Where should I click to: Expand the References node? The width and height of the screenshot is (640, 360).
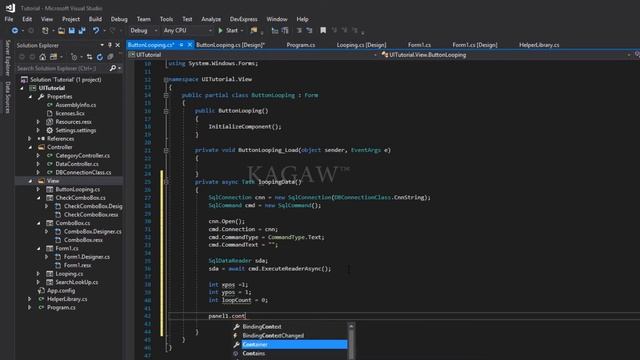click(x=30, y=139)
